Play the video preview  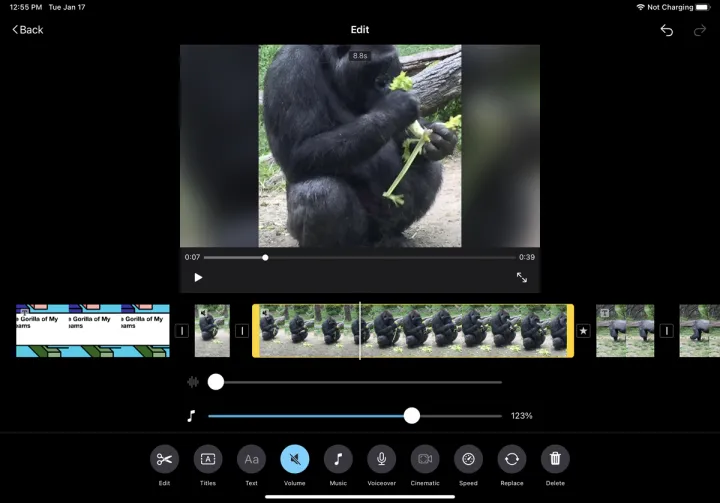coord(198,277)
